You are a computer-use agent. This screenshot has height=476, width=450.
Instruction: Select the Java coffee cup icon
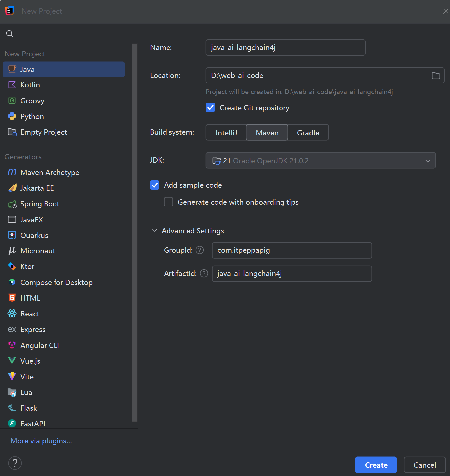click(12, 69)
